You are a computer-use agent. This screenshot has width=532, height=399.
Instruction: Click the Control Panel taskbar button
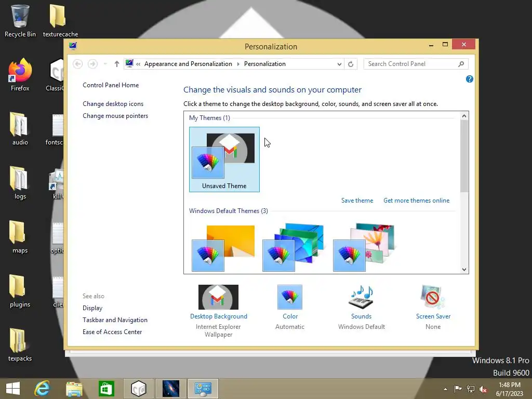203,389
